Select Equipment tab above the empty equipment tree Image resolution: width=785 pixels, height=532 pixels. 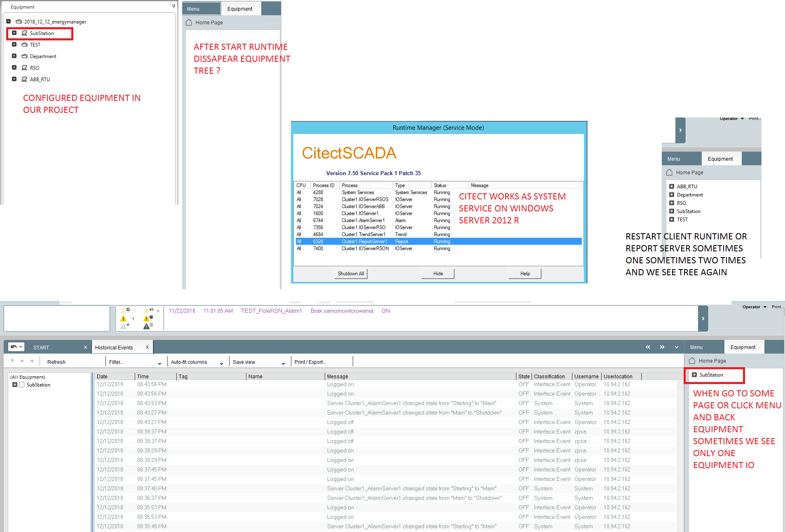[x=241, y=9]
